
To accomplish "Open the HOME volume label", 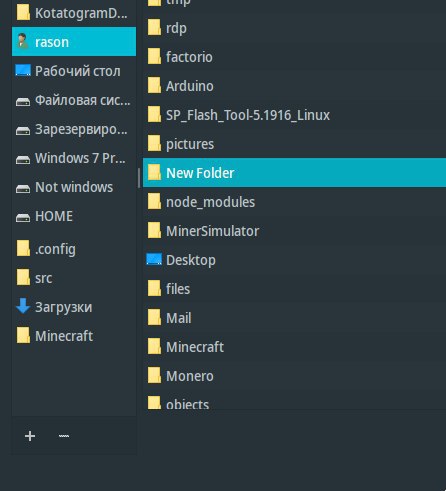I will click(x=54, y=216).
